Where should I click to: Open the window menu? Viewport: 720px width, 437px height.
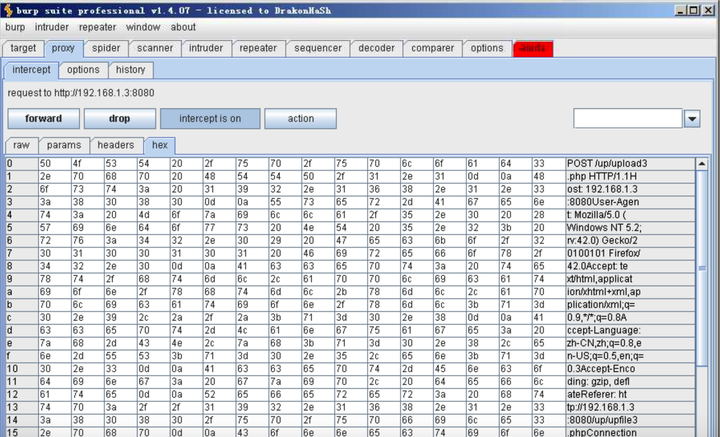coord(143,27)
